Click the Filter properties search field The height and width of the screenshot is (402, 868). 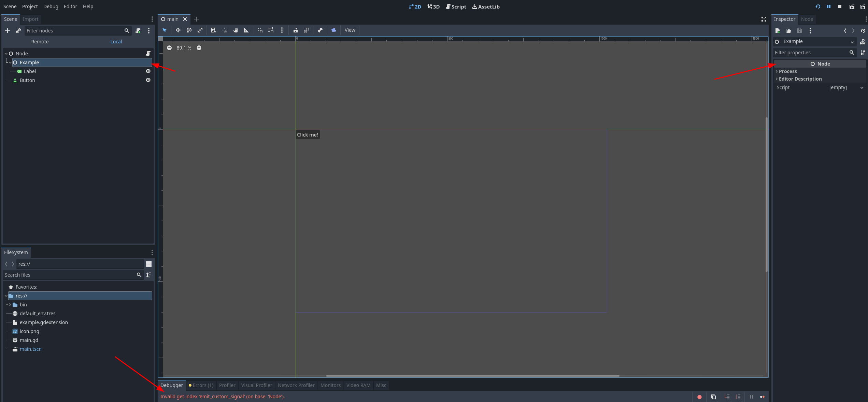coord(812,53)
